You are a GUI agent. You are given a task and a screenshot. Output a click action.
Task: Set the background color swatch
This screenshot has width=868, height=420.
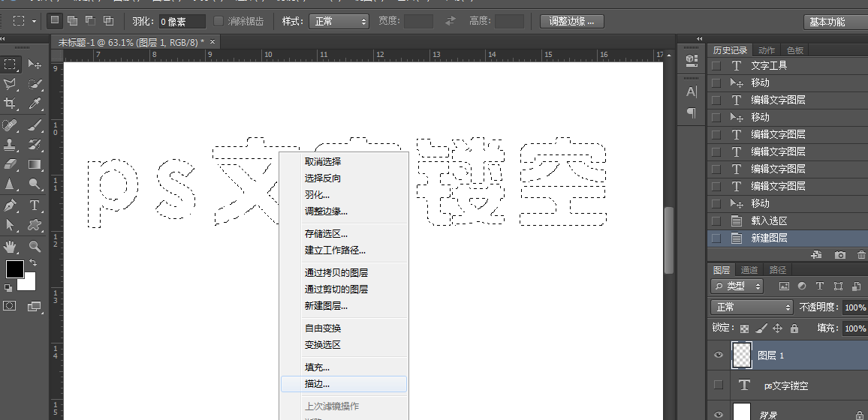click(30, 284)
